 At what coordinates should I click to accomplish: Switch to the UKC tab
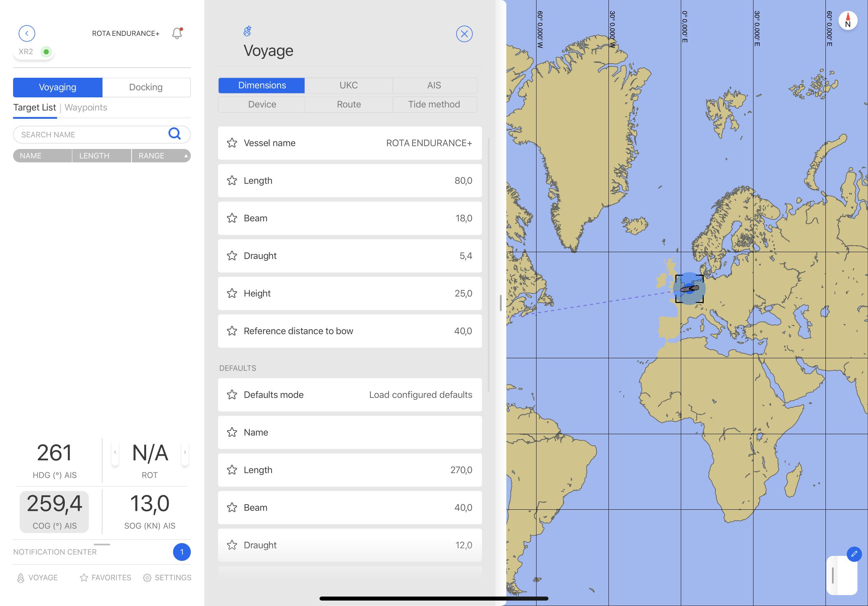[x=348, y=85]
